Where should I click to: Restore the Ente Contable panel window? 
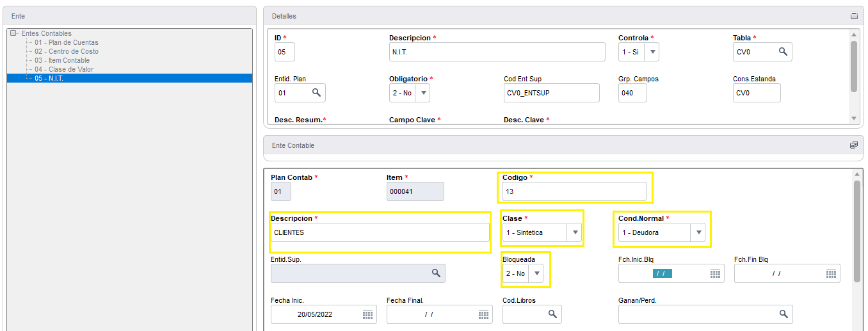tap(854, 145)
